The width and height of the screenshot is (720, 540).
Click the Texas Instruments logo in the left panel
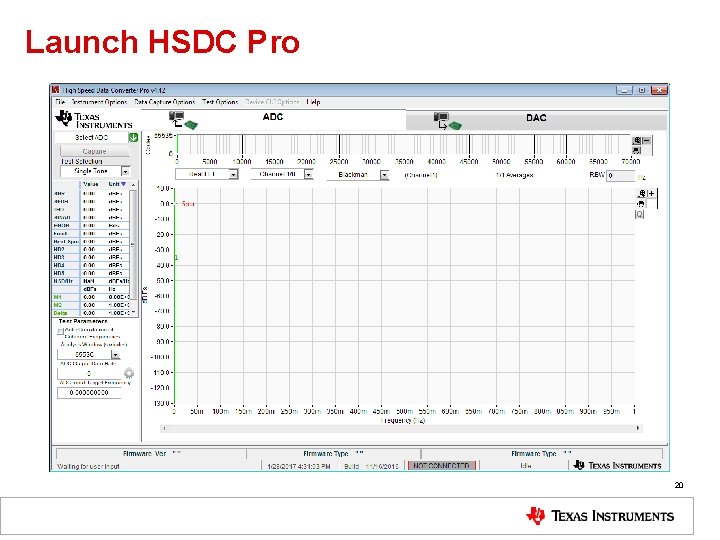94,119
